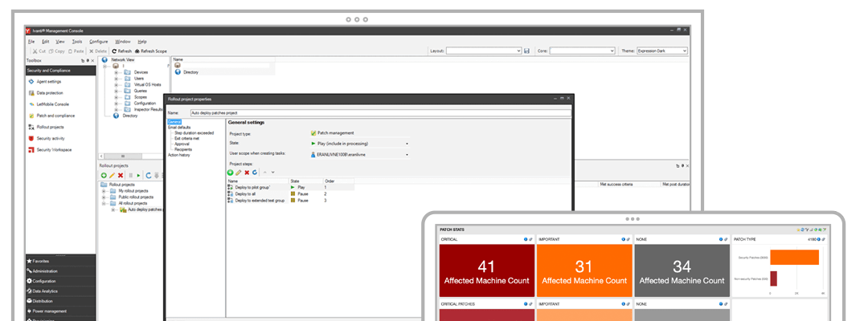This screenshot has height=321, width=868.
Task: Click Refresh Scope in main toolbar
Action: pos(150,51)
